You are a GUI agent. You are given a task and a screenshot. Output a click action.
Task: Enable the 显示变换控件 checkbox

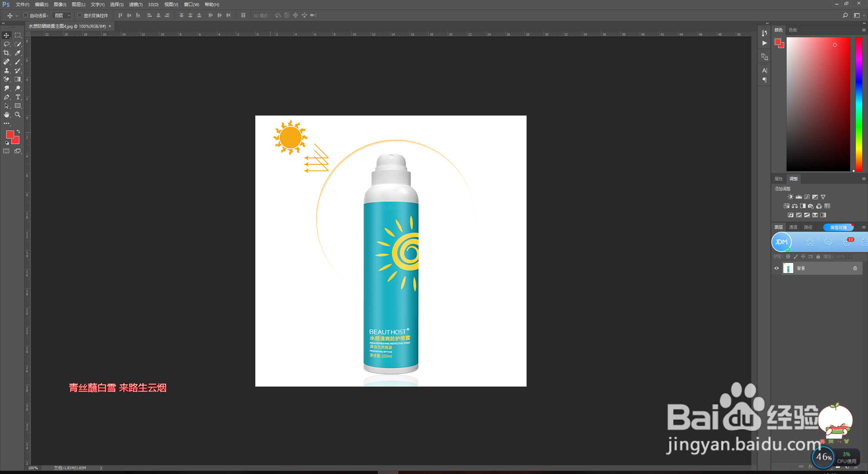[79, 15]
